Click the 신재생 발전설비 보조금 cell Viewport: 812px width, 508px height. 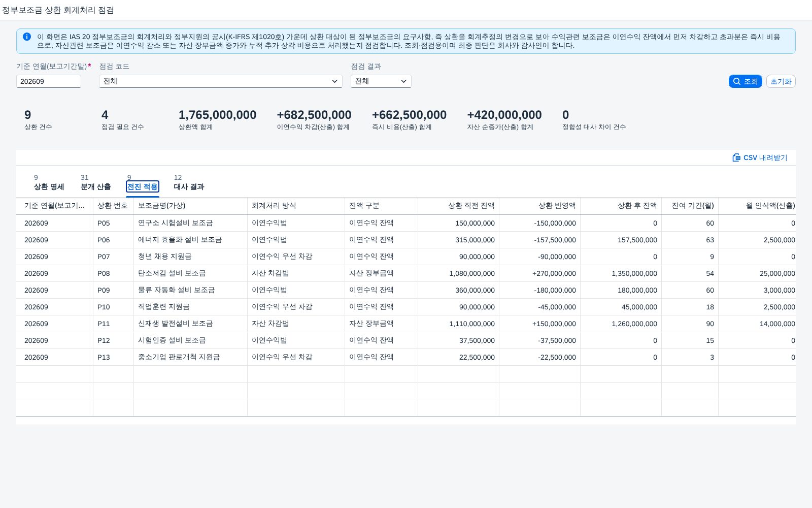tap(190, 324)
